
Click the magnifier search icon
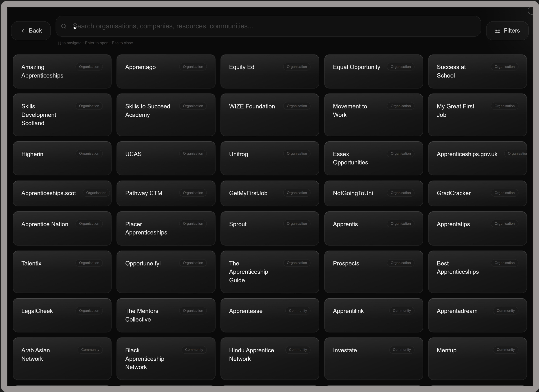(x=64, y=26)
